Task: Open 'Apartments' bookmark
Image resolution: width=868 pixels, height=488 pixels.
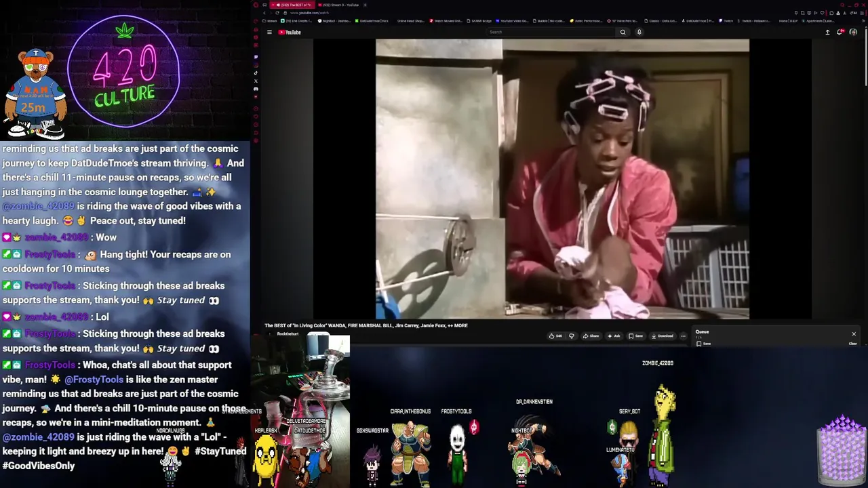Action: 818,21
